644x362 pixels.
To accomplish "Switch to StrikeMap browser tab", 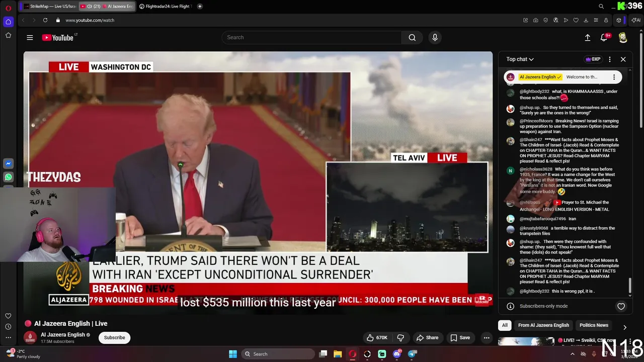I will click(50, 6).
